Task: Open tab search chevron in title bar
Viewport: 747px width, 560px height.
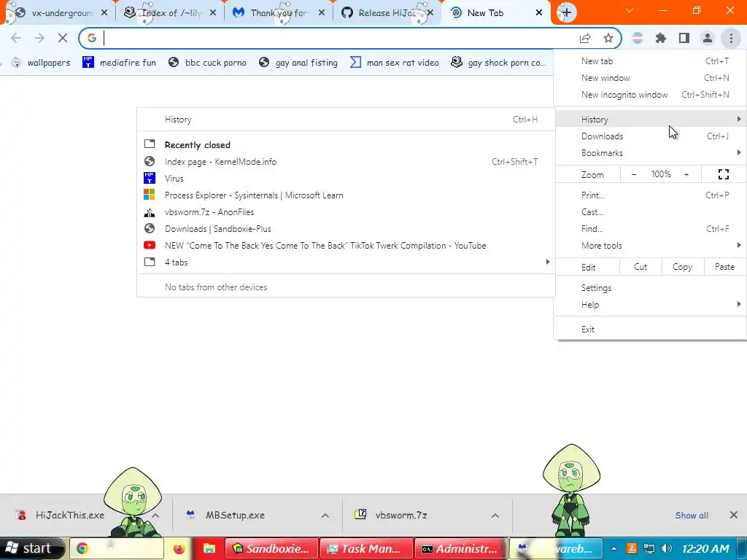Action: click(630, 10)
